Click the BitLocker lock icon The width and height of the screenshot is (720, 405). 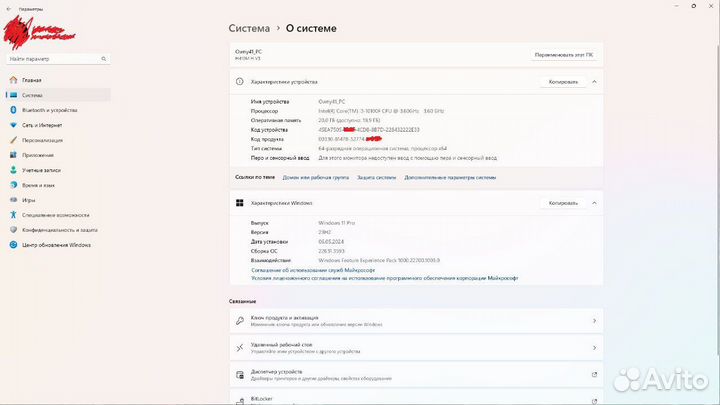[240, 401]
